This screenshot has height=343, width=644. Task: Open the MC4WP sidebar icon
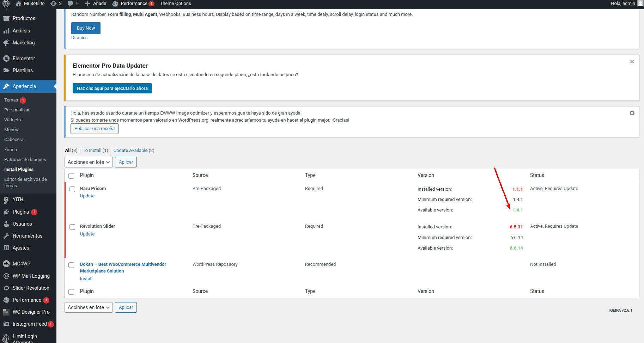point(6,264)
